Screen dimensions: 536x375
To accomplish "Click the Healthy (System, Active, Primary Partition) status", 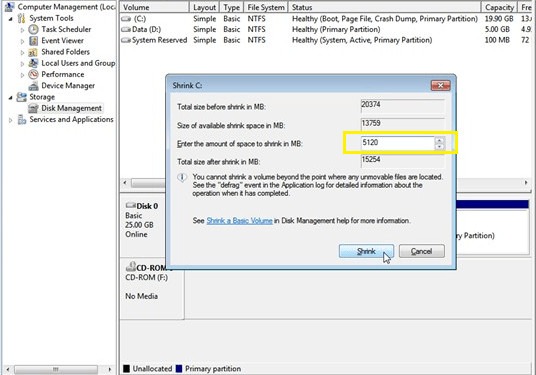I will pos(362,40).
